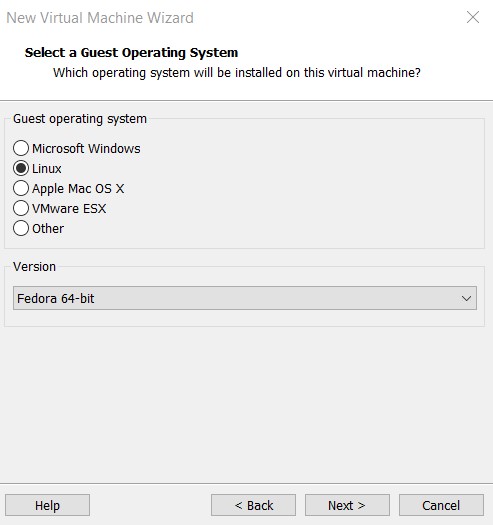Click the 'Linux' option label text
493x525 pixels.
(47, 168)
